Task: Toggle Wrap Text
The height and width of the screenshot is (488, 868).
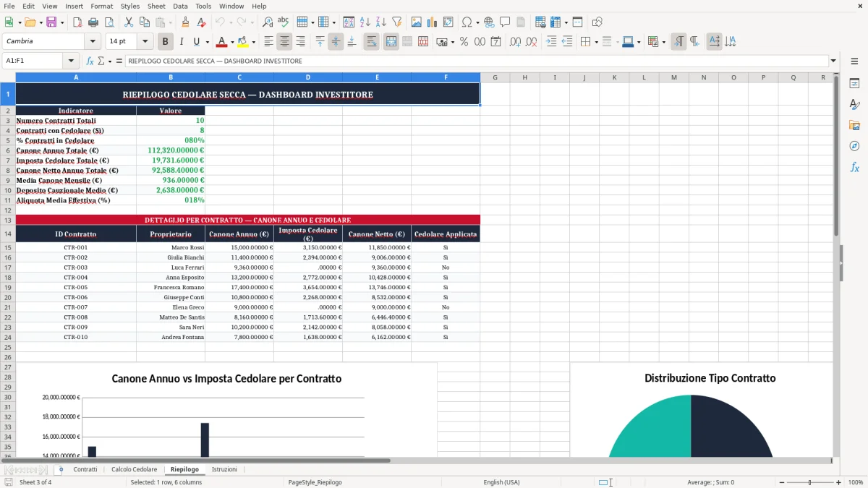Action: 372,42
